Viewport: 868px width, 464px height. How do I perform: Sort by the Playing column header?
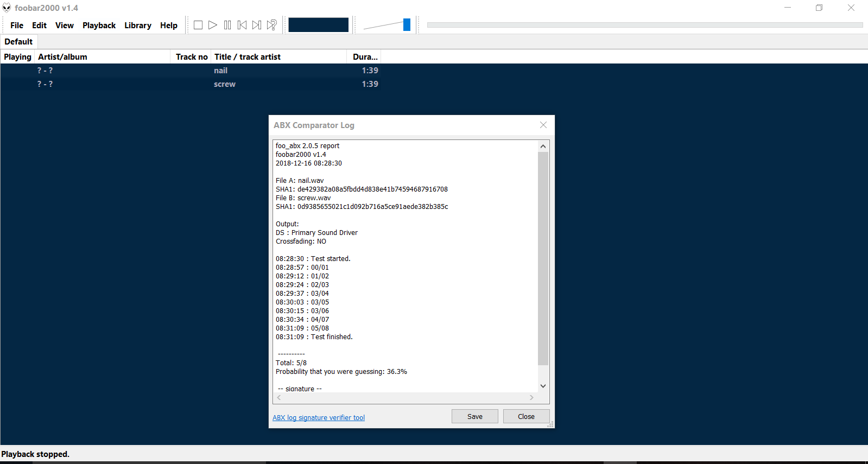pos(17,57)
